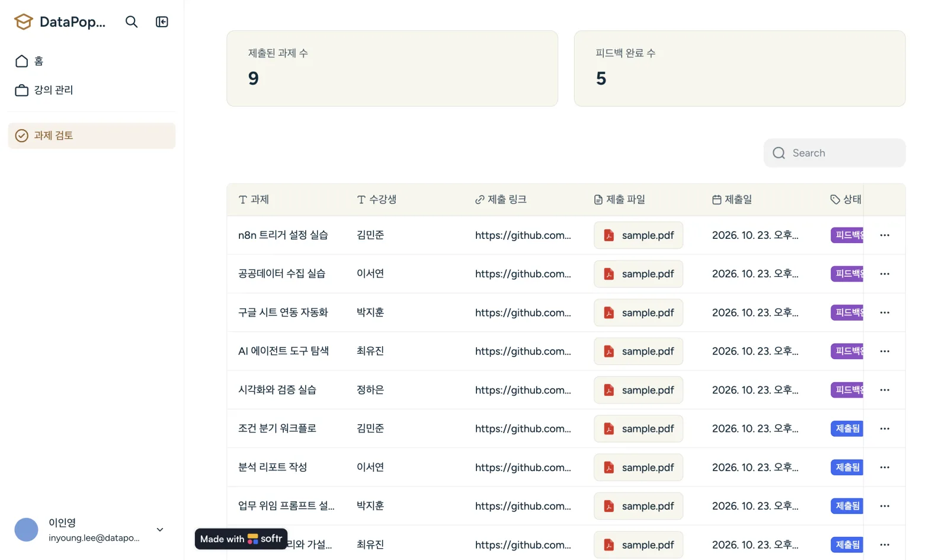Focus the Search input field
This screenshot has height=560, width=948.
click(834, 153)
